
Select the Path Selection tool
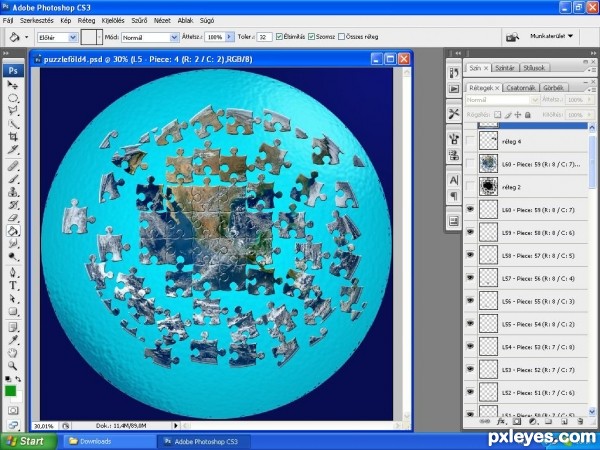(13, 298)
